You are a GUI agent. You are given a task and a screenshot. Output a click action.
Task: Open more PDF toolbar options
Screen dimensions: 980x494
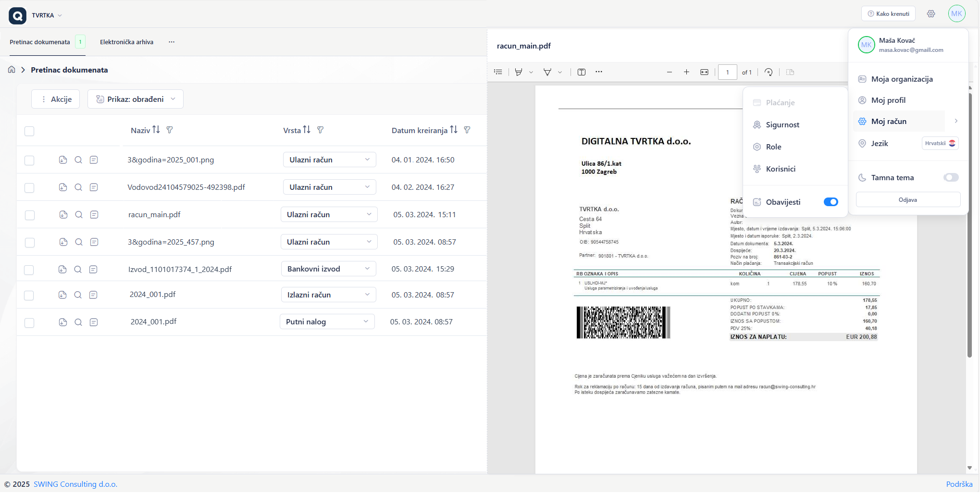pyautogui.click(x=598, y=72)
